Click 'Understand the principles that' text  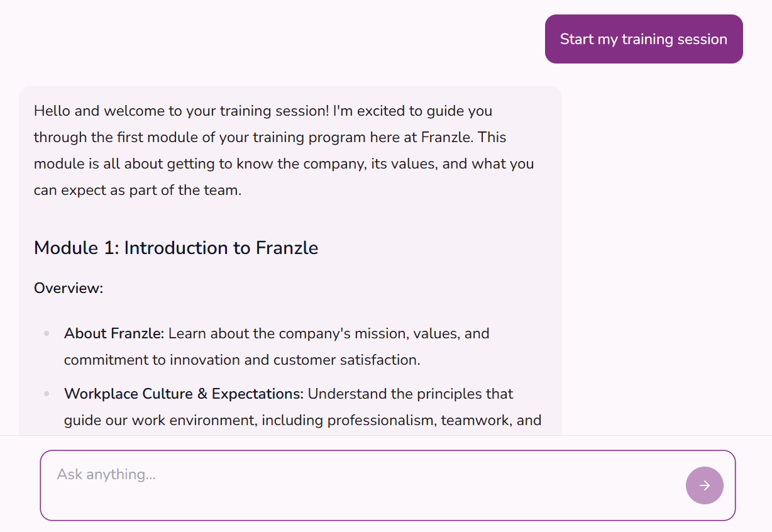(x=410, y=394)
